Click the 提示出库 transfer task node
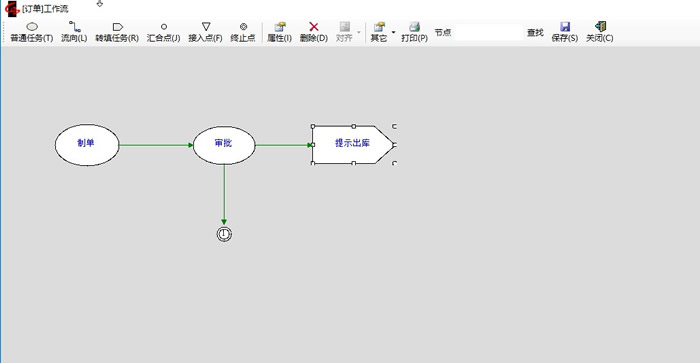700x363 pixels. pyautogui.click(x=353, y=145)
